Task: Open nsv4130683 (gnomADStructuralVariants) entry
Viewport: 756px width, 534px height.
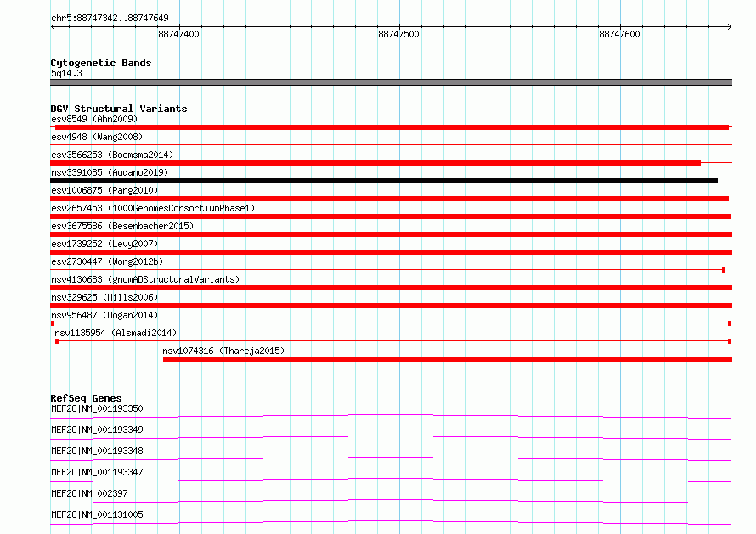Action: [145, 279]
